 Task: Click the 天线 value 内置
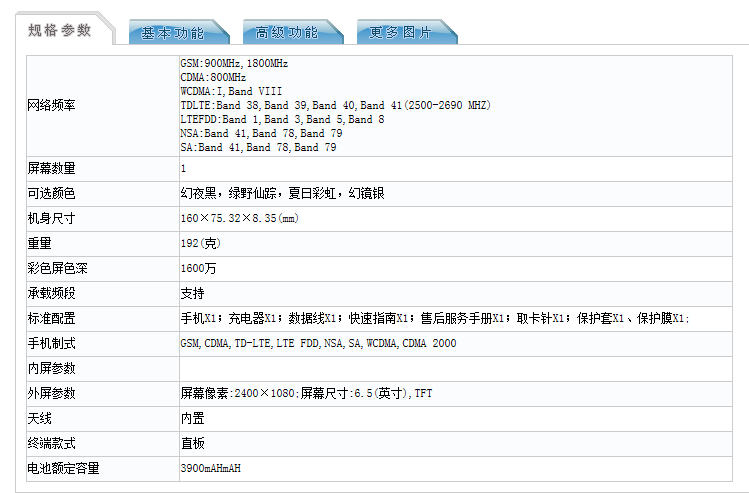point(192,418)
